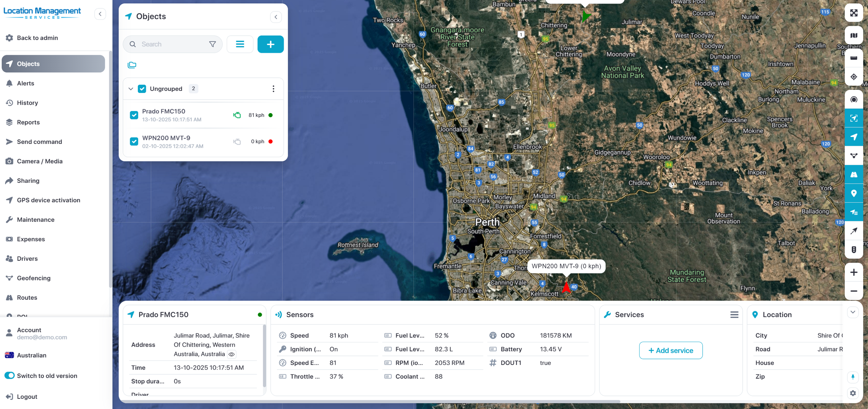This screenshot has width=868, height=409.
Task: Click the add object plus button
Action: (270, 44)
